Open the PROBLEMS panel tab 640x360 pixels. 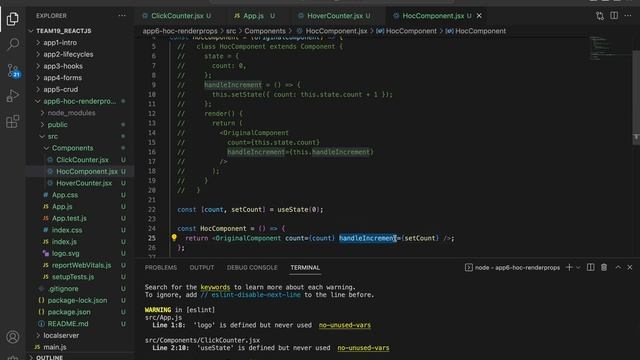pyautogui.click(x=161, y=267)
